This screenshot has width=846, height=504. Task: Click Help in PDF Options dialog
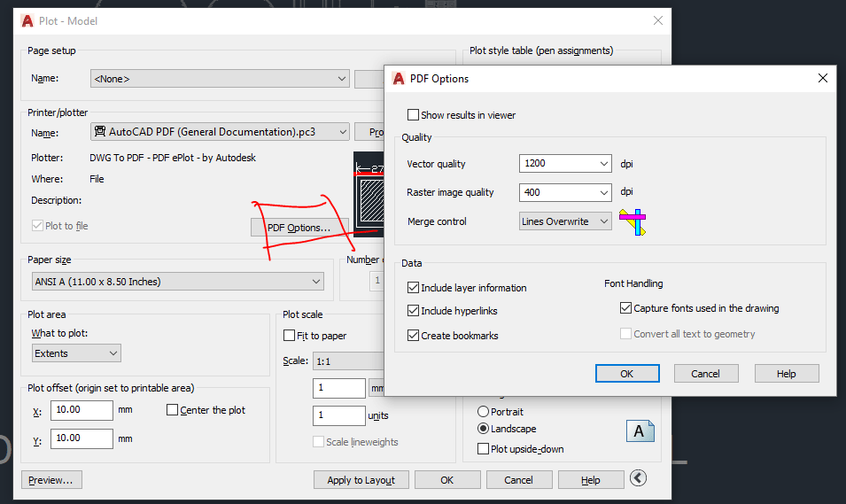tap(787, 374)
